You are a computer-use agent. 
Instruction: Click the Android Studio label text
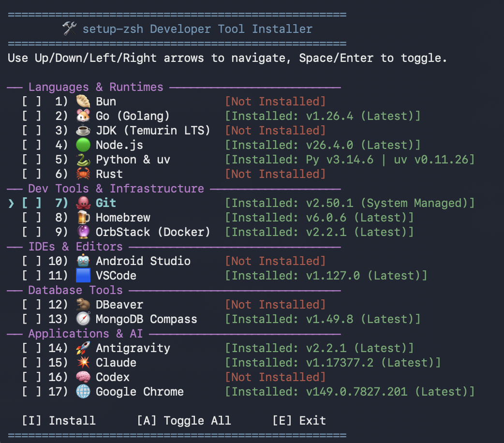point(143,261)
